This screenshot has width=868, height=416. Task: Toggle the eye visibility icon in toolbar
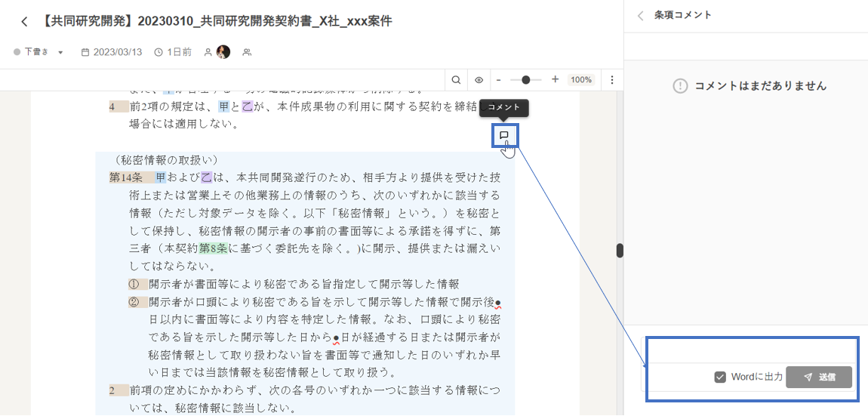[x=479, y=80]
